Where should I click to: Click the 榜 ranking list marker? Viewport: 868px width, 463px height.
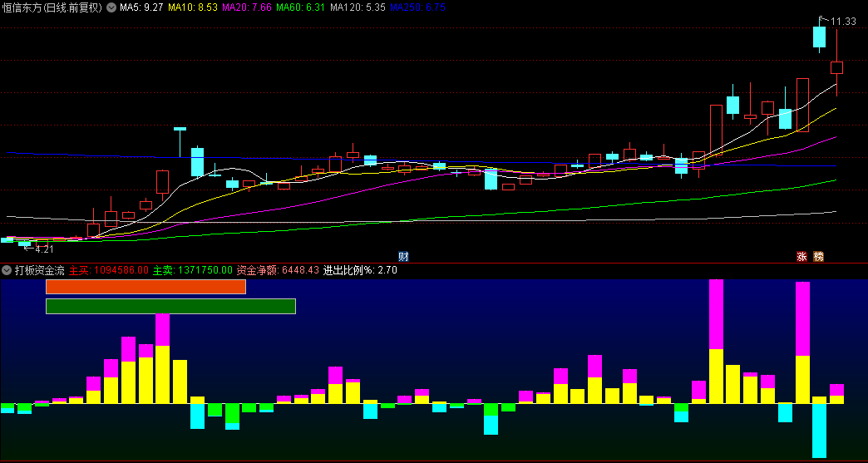(819, 256)
